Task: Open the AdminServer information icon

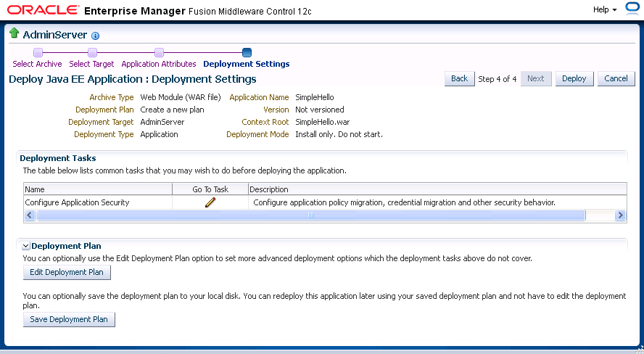Action: pos(95,36)
